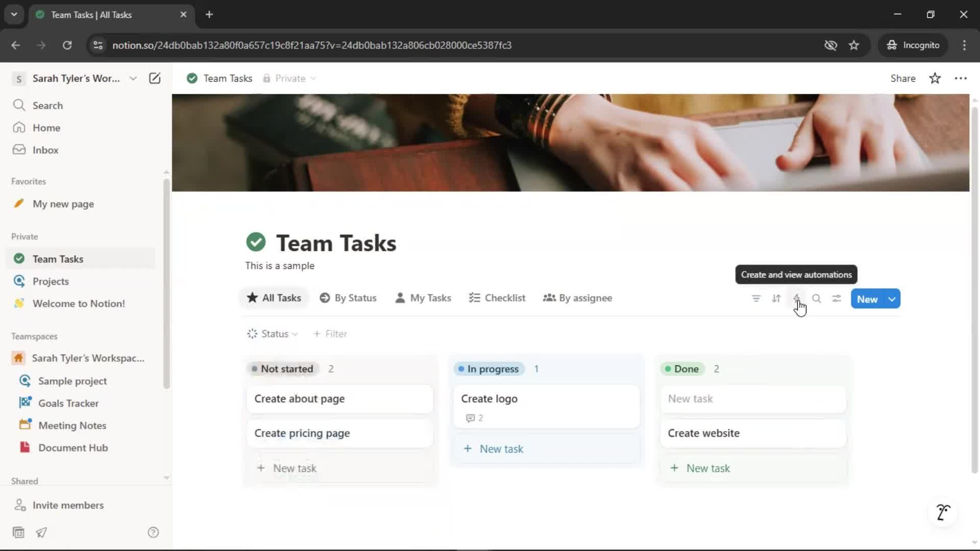Open Notion AI assistant floating icon

(x=943, y=512)
